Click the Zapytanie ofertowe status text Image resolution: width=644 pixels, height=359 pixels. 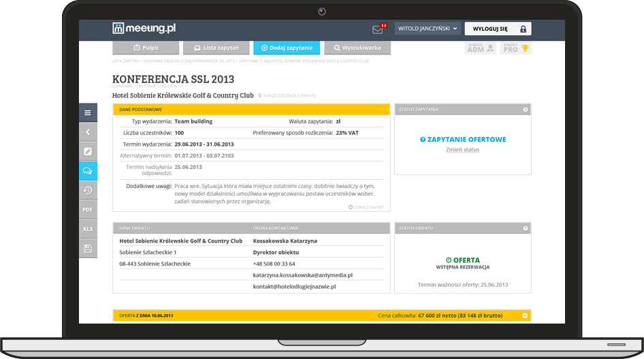(x=463, y=140)
